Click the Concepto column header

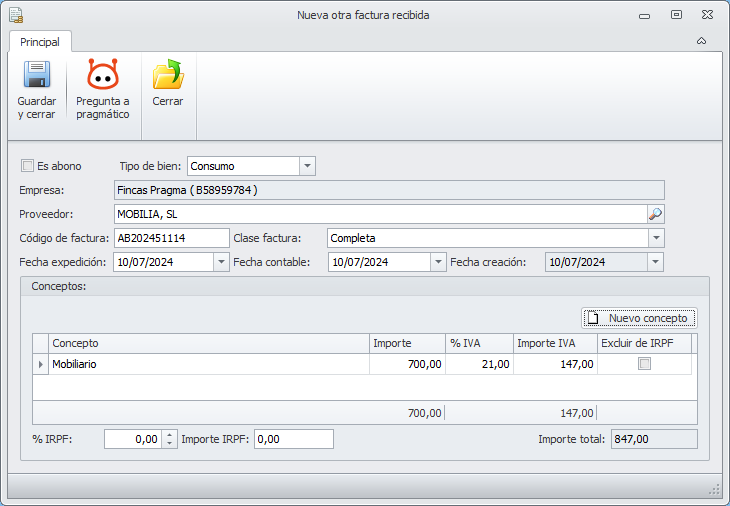(209, 343)
